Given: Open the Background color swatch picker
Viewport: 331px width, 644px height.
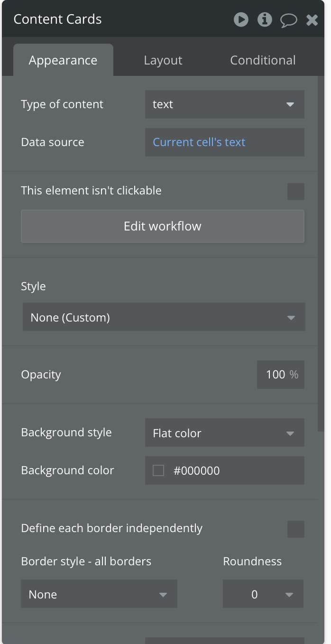Looking at the screenshot, I should tap(158, 470).
